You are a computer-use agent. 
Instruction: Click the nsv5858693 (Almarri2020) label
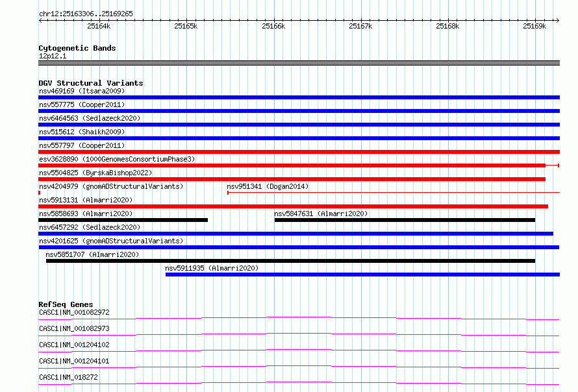pos(86,214)
